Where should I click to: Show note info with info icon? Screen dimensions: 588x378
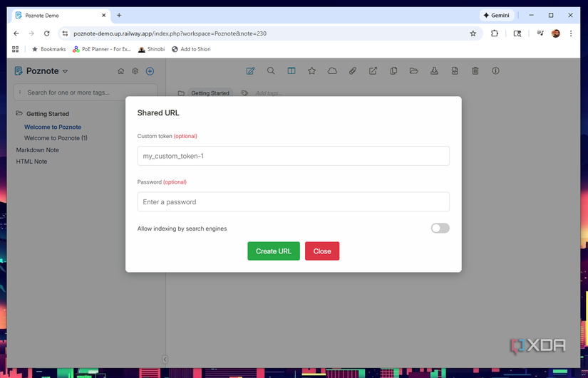click(x=495, y=70)
